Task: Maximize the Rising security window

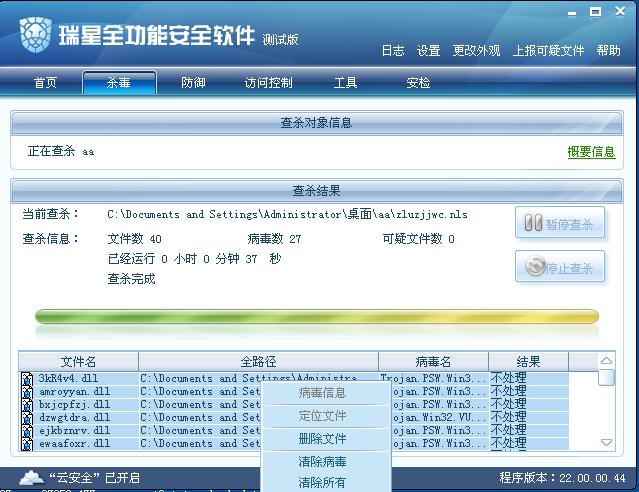Action: click(595, 12)
